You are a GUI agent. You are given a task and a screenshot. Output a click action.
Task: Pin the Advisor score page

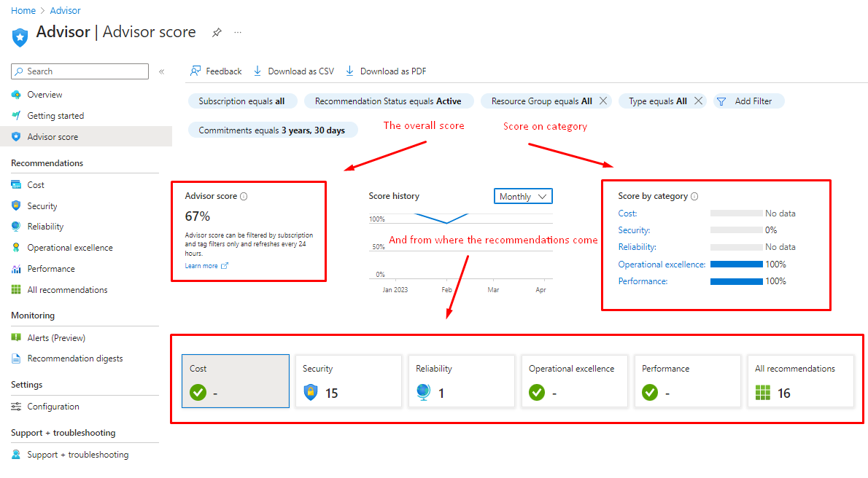(217, 33)
